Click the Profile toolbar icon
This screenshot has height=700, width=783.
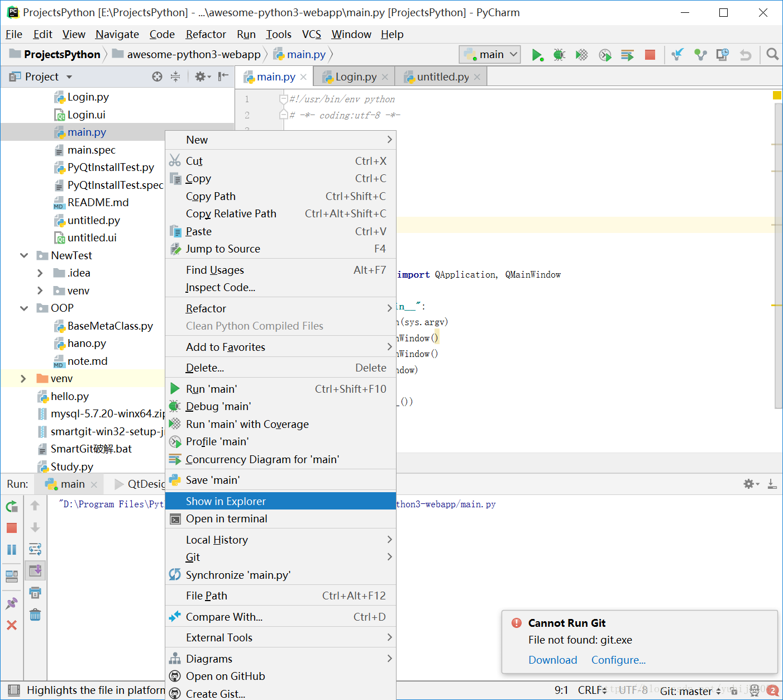[605, 55]
